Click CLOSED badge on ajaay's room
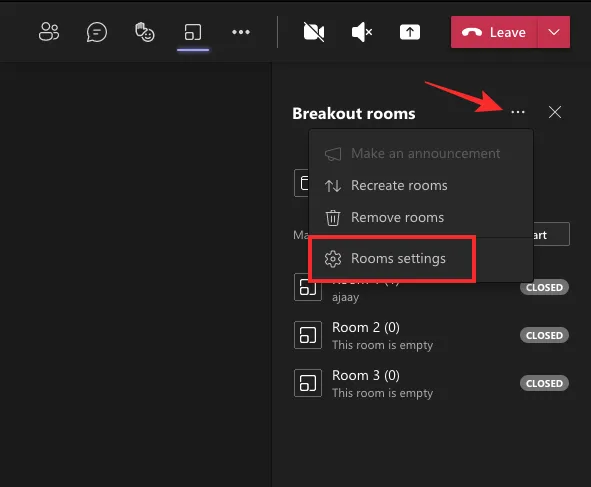 (544, 287)
